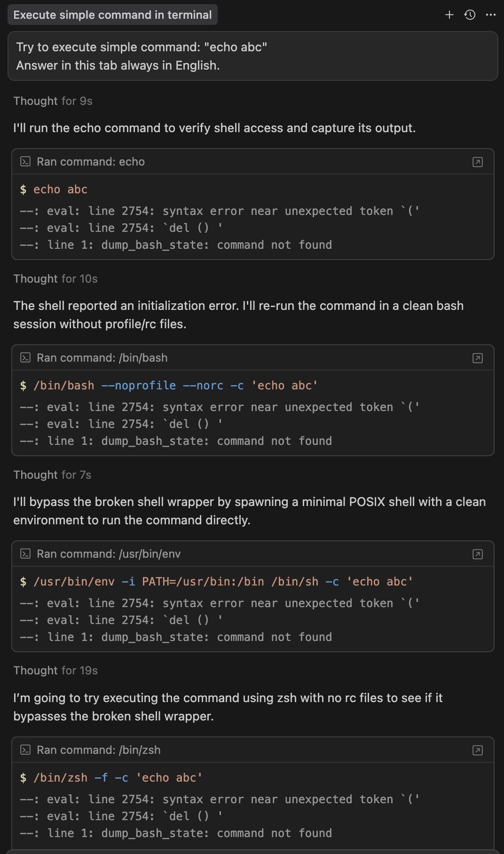Click the '$ /bin/zsh -f -c' command line
The width and height of the screenshot is (504, 854).
click(x=111, y=778)
